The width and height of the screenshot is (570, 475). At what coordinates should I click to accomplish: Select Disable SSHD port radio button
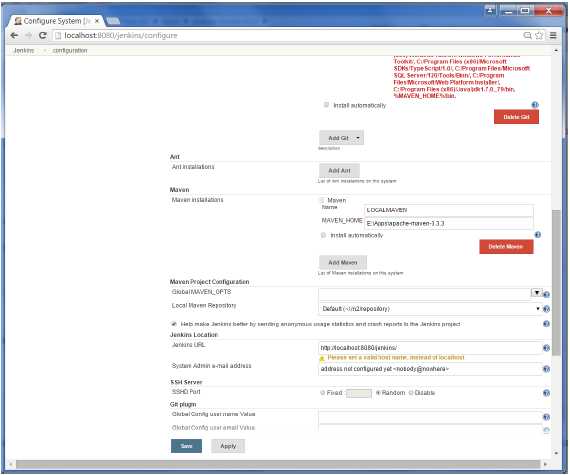click(411, 393)
